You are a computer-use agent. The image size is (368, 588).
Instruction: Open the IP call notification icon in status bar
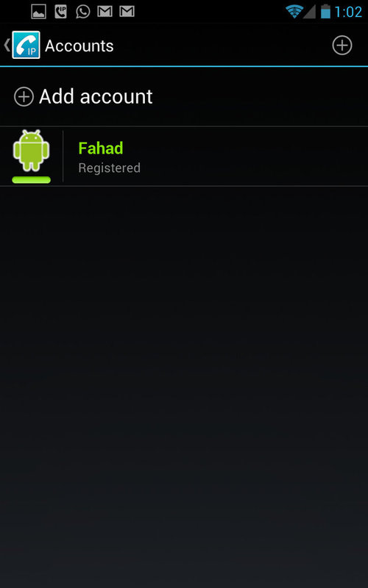[60, 12]
